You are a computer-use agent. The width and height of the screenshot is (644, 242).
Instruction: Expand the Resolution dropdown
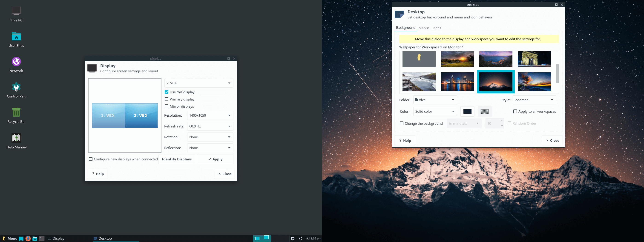210,115
